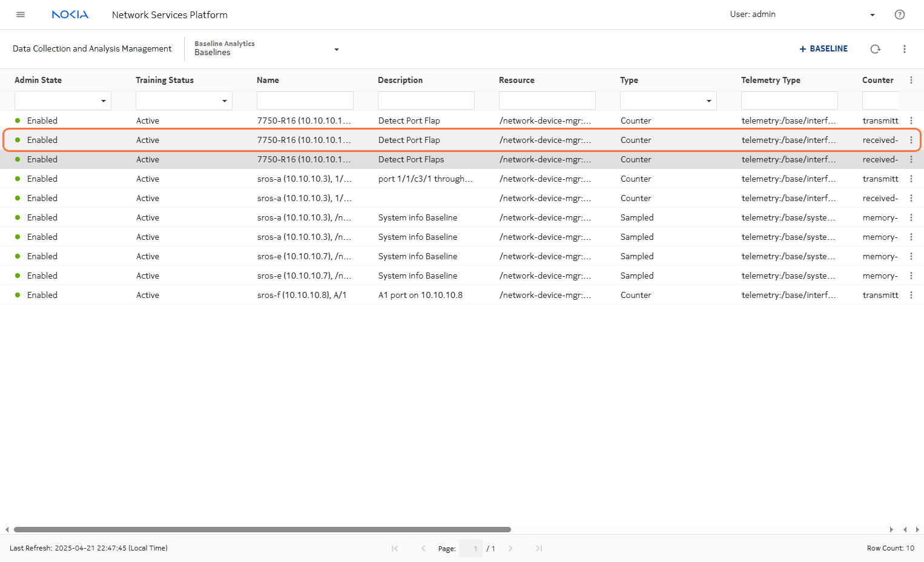The height and width of the screenshot is (562, 924).
Task: Open the hamburger main menu
Action: [21, 15]
